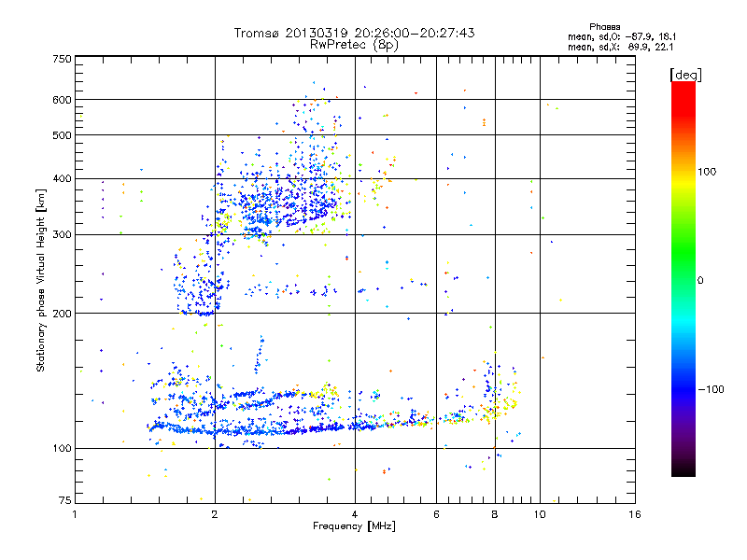Click the "Phases" header text
This screenshot has width=747, height=560.
(604, 27)
